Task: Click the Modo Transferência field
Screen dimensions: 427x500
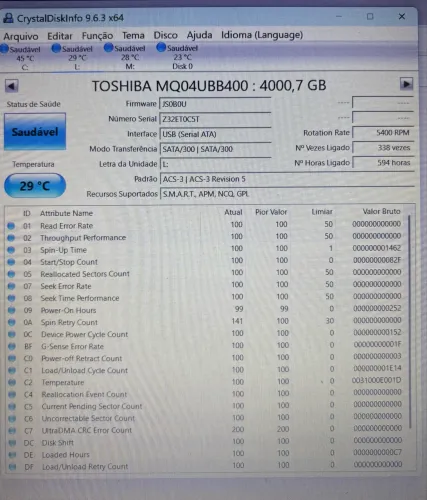Action: (215, 149)
